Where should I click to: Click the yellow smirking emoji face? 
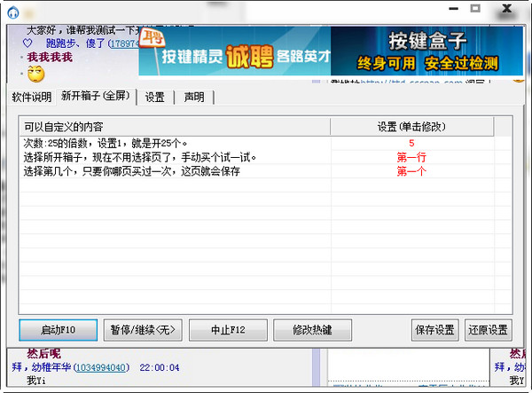[x=36, y=74]
